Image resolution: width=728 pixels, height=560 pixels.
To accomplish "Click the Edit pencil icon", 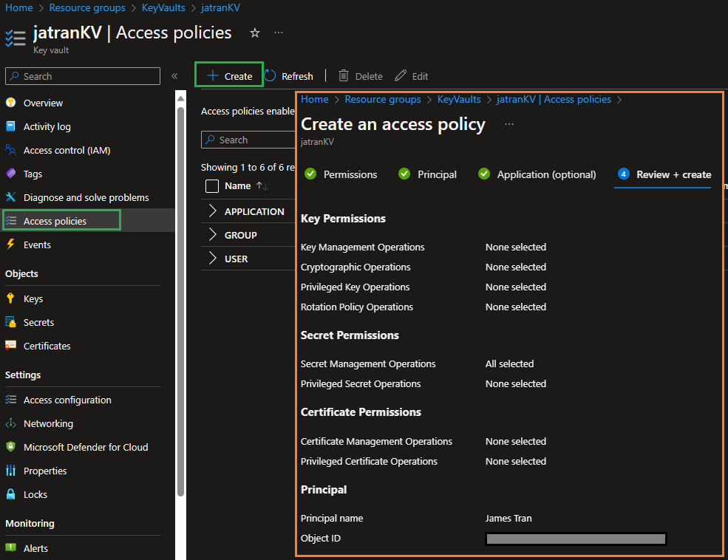I will tap(401, 75).
